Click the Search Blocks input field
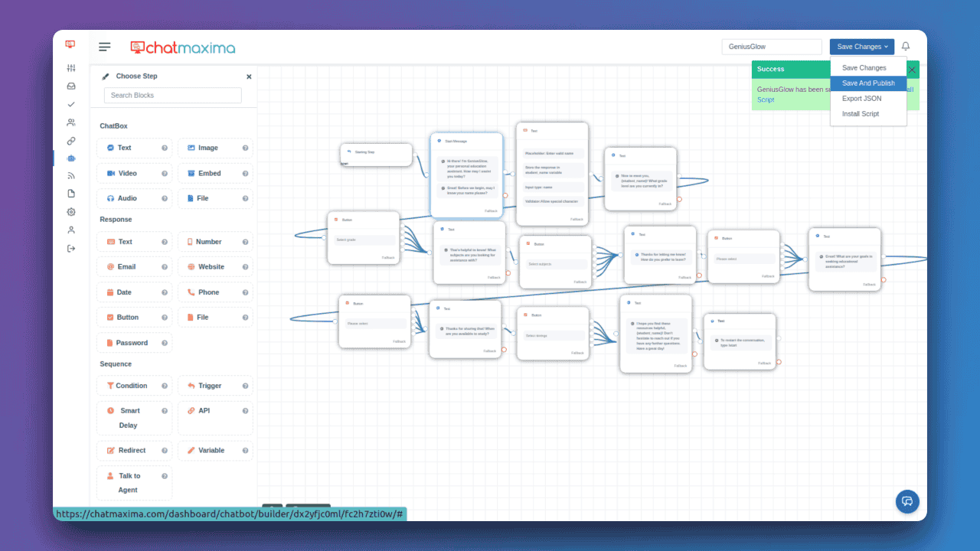Screen dimensions: 980x551 [173, 96]
